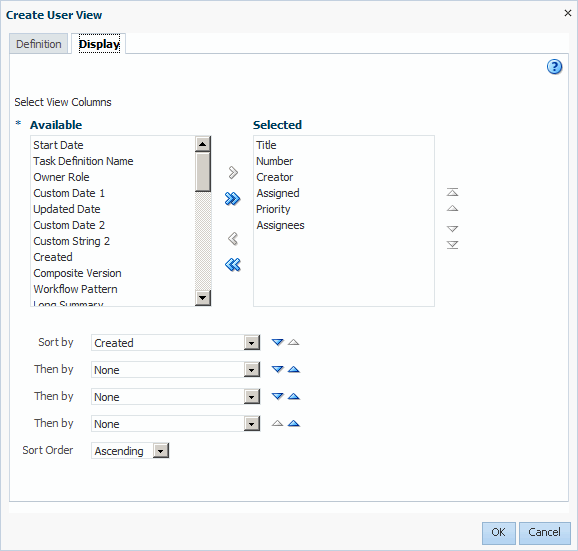Select Priority in the Selected list
Image resolution: width=578 pixels, height=551 pixels.
click(x=273, y=209)
